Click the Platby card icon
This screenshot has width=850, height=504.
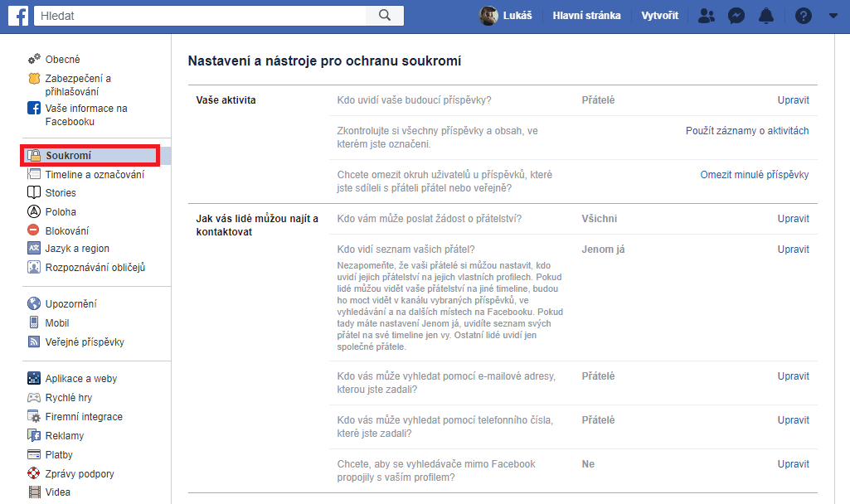(x=34, y=454)
